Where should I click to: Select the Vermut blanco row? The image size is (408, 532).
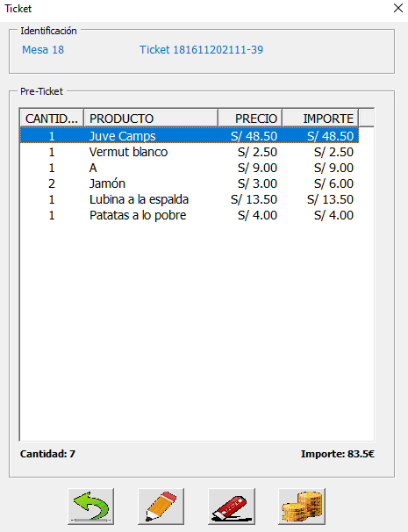[190, 152]
